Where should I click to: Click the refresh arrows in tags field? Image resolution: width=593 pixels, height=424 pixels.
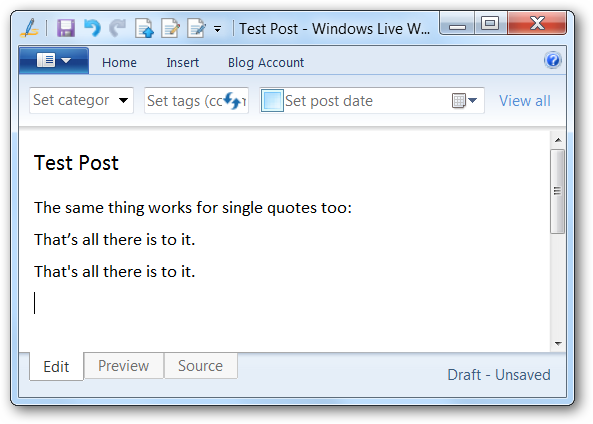coord(232,100)
